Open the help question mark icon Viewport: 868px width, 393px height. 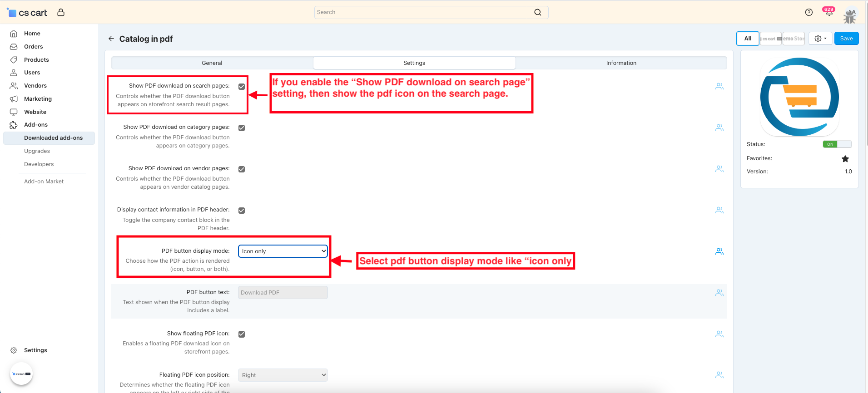coord(808,12)
